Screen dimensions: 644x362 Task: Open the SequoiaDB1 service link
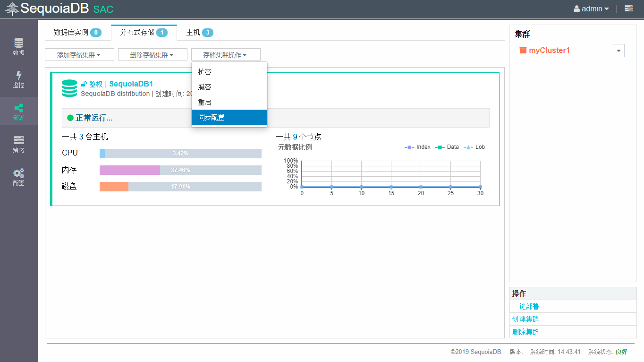[x=131, y=84]
